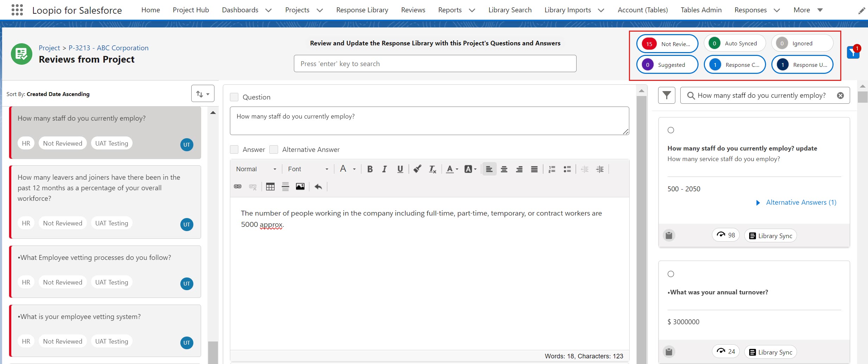Open the Font dropdown
Image resolution: width=868 pixels, height=364 pixels.
coord(308,169)
